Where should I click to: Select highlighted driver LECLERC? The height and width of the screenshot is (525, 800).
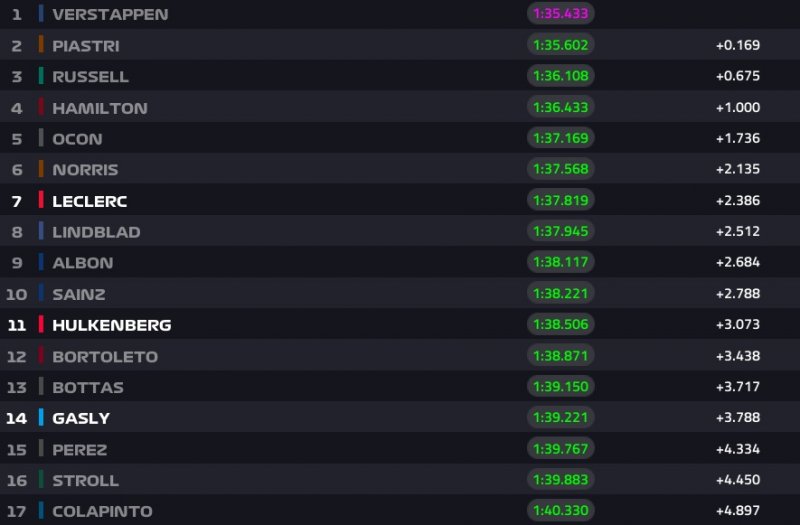point(89,201)
